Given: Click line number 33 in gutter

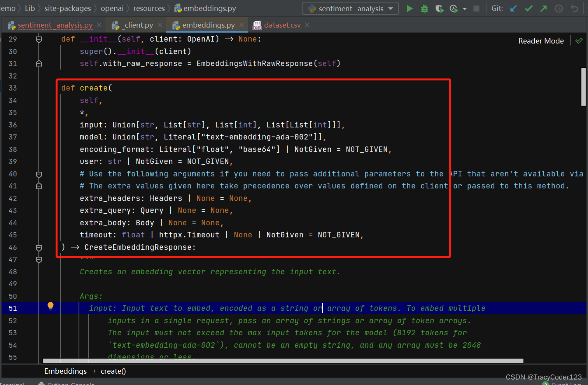Looking at the screenshot, I should point(13,88).
